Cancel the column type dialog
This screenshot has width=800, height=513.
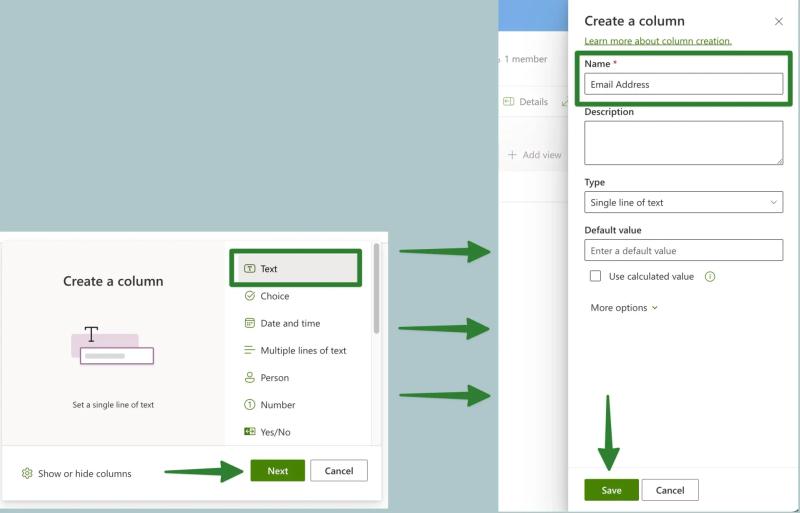(x=339, y=471)
